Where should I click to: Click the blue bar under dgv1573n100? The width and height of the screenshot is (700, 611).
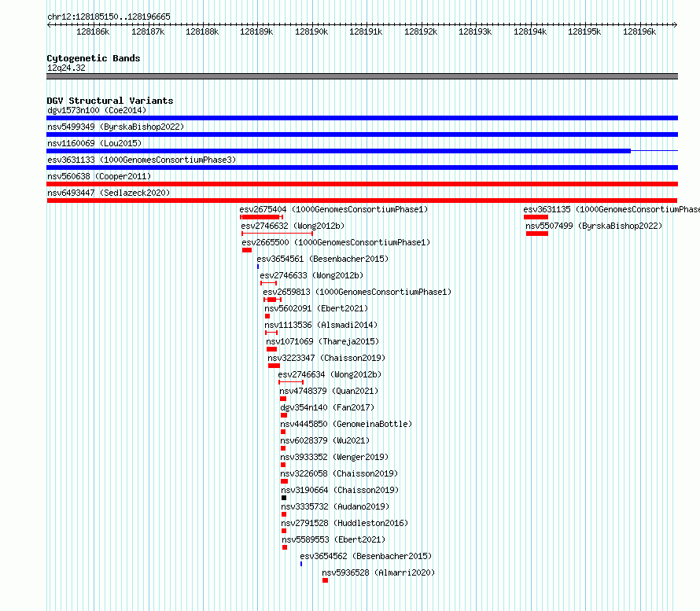[362, 118]
